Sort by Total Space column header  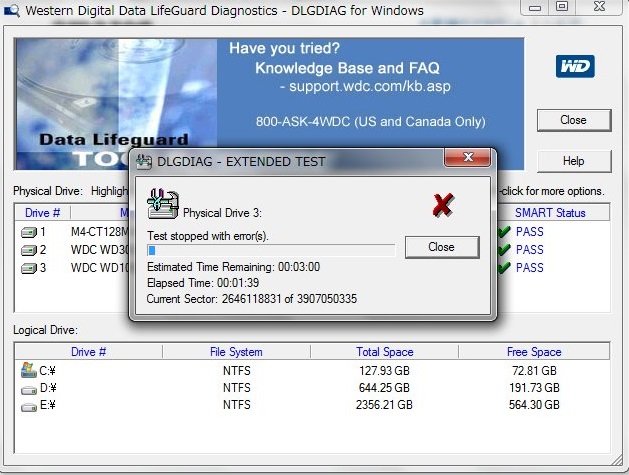point(384,352)
